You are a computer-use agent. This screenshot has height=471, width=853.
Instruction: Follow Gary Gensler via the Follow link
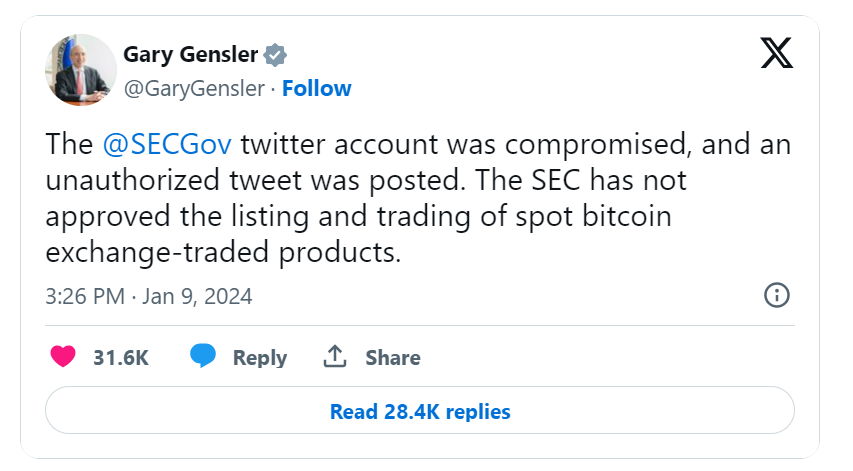click(x=317, y=88)
